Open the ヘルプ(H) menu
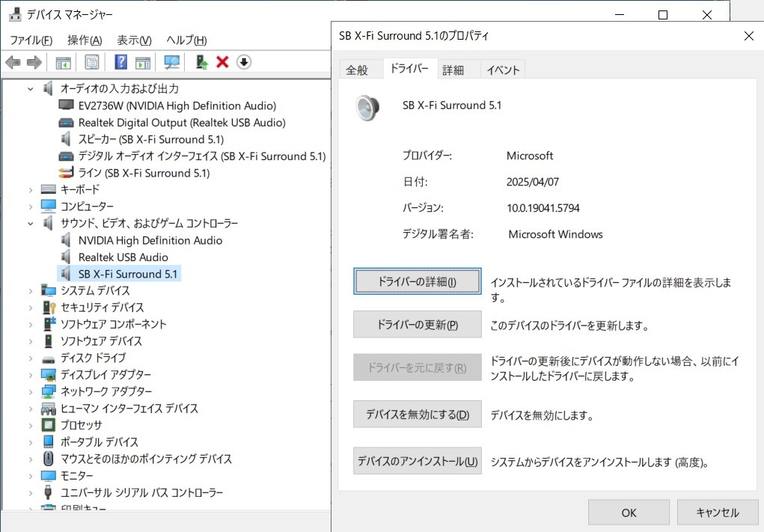Viewport: 764px width, 532px height. (186, 40)
